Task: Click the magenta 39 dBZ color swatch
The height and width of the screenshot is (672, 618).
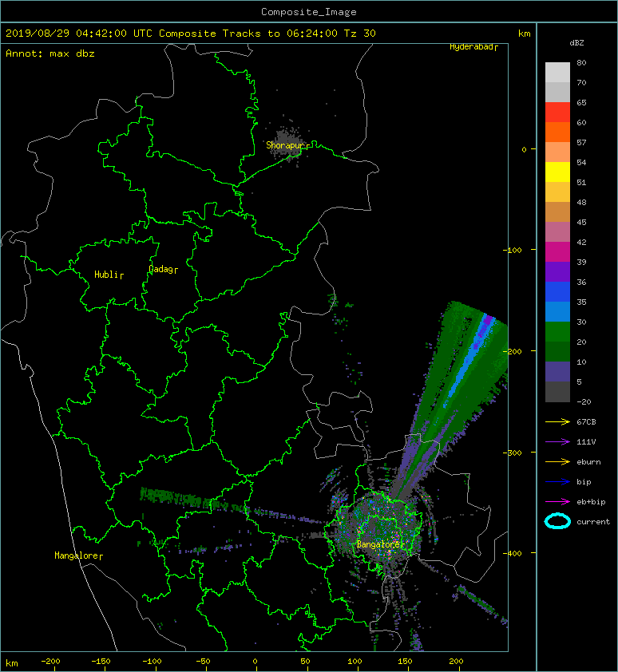Action: tap(557, 252)
